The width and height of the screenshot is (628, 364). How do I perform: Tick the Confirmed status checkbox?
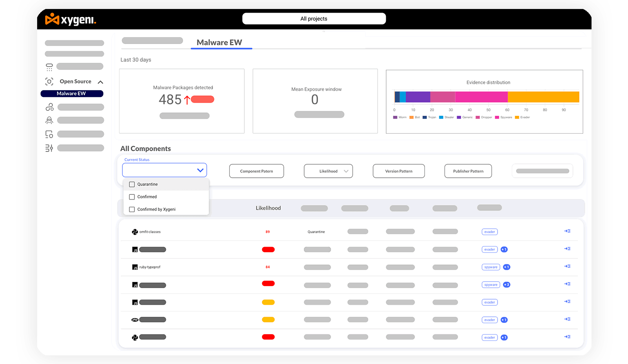(132, 197)
